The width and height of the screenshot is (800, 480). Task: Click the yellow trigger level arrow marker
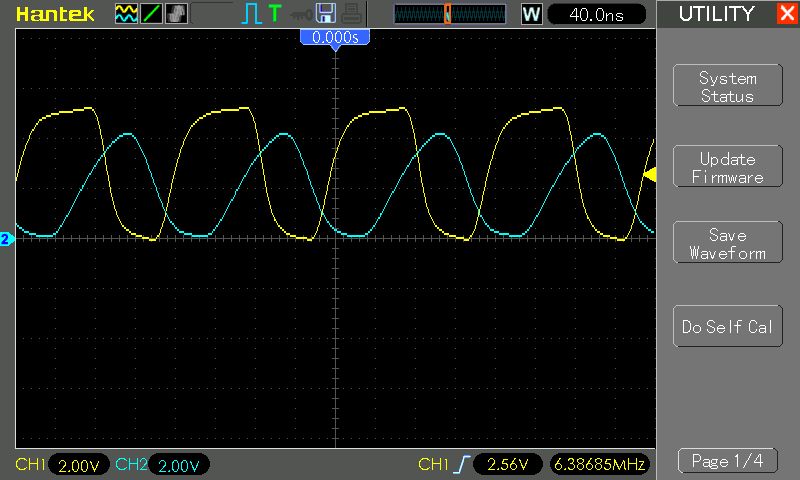point(649,175)
